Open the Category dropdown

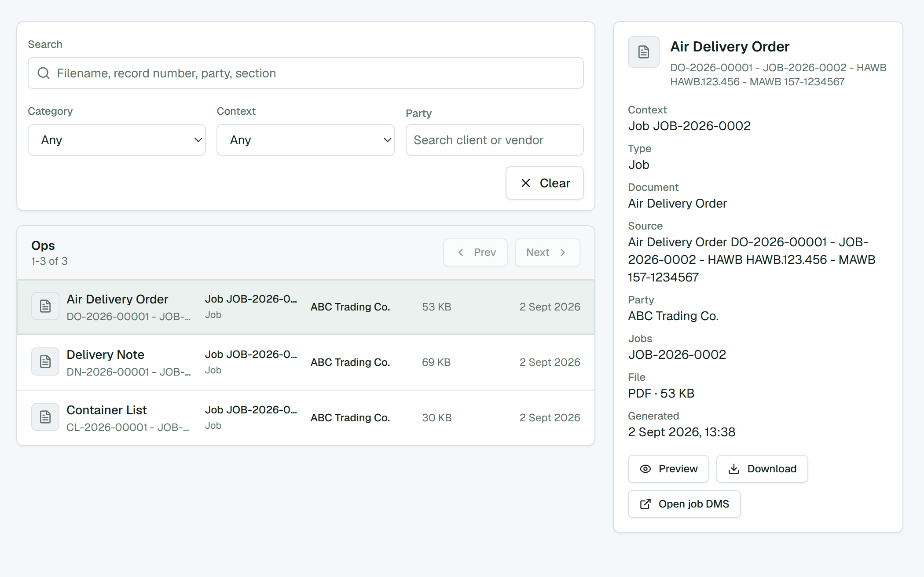coord(117,140)
